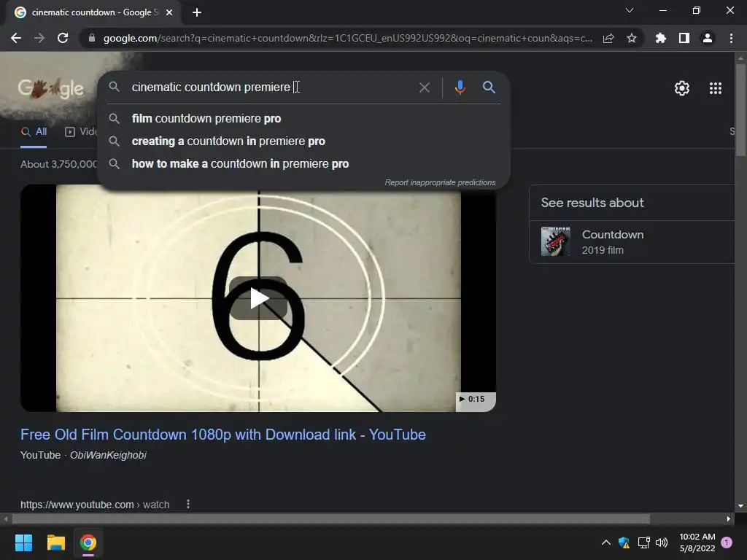Image resolution: width=747 pixels, height=560 pixels.
Task: Open the notification count badge
Action: point(727,542)
